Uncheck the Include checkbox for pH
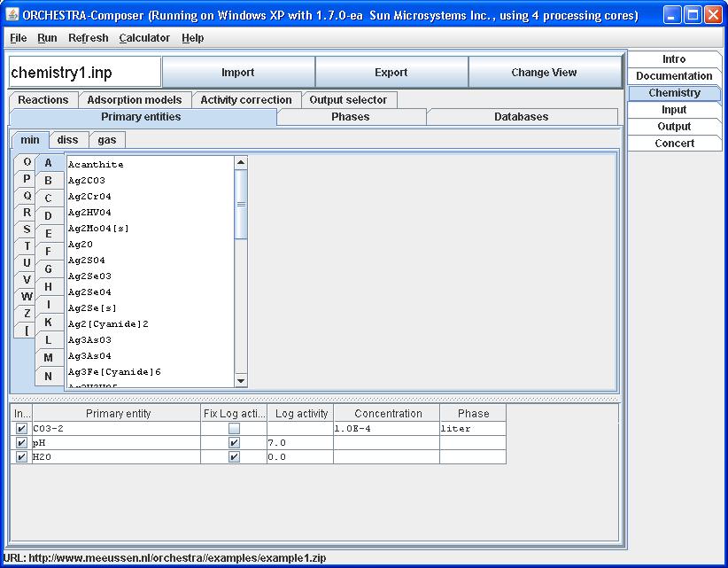This screenshot has height=568, width=728. coord(21,442)
